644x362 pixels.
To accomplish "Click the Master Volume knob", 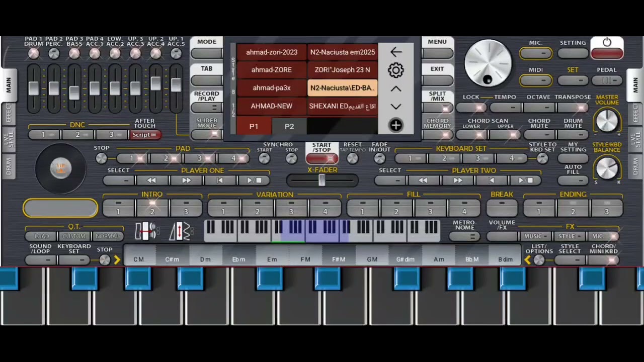I will coord(607,121).
